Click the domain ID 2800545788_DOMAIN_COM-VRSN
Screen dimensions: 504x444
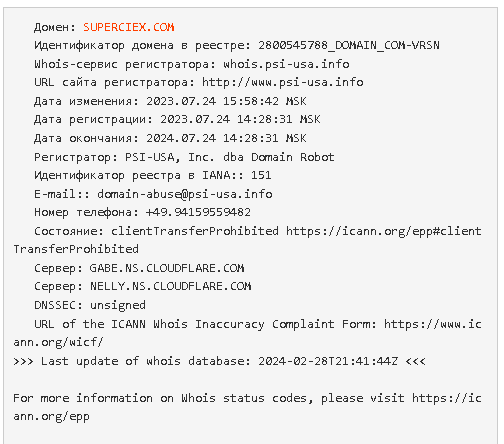point(349,45)
